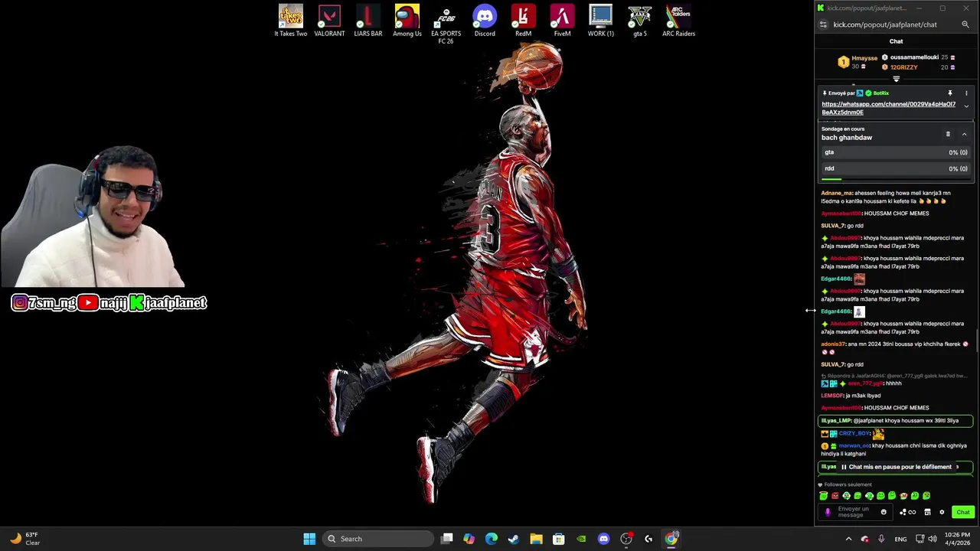This screenshot has width=980, height=551.
Task: Open Microsoft Store from the taskbar
Action: 559,539
